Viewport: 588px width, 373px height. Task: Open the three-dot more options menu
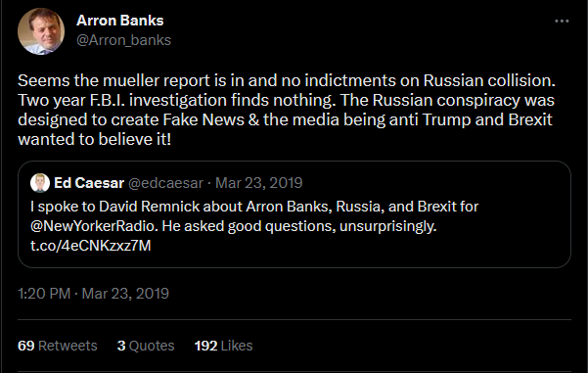pos(562,21)
